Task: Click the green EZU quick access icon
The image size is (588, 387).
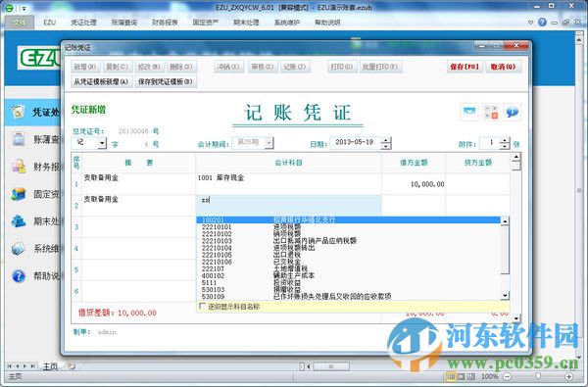Action: pos(9,8)
